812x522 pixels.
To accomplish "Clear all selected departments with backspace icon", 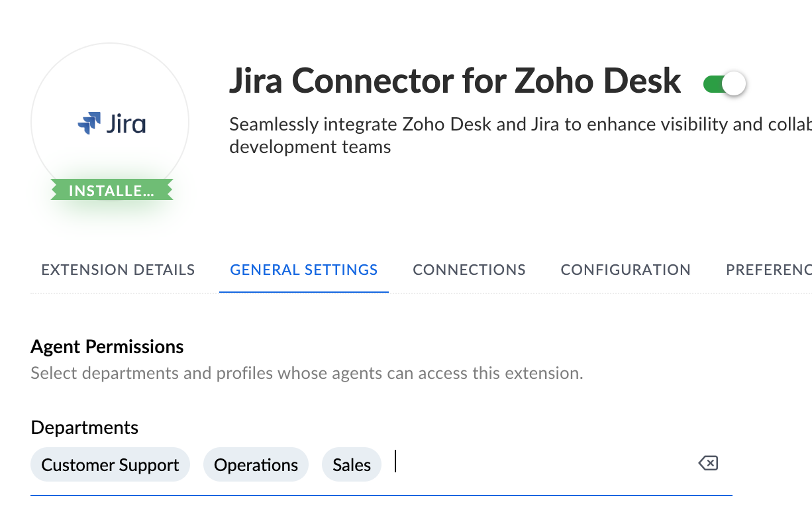I will click(708, 464).
